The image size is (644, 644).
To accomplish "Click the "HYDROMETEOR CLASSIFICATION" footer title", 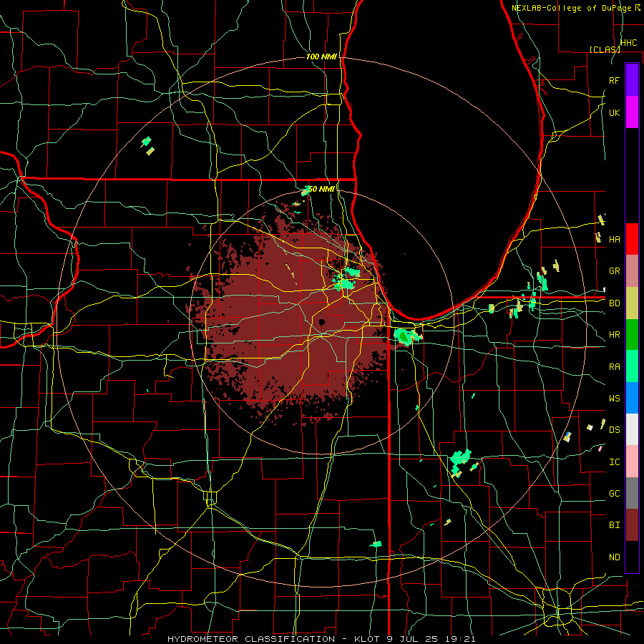I will pyautogui.click(x=251, y=639).
